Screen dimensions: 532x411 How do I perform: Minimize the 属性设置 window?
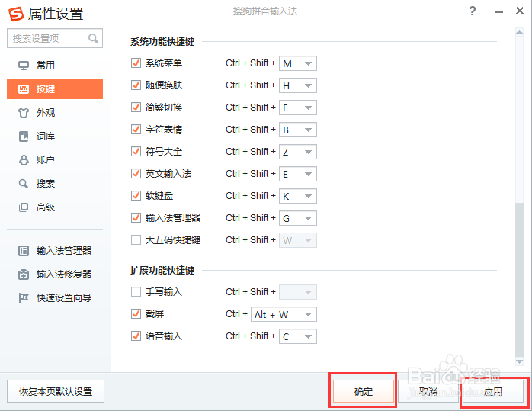point(498,12)
